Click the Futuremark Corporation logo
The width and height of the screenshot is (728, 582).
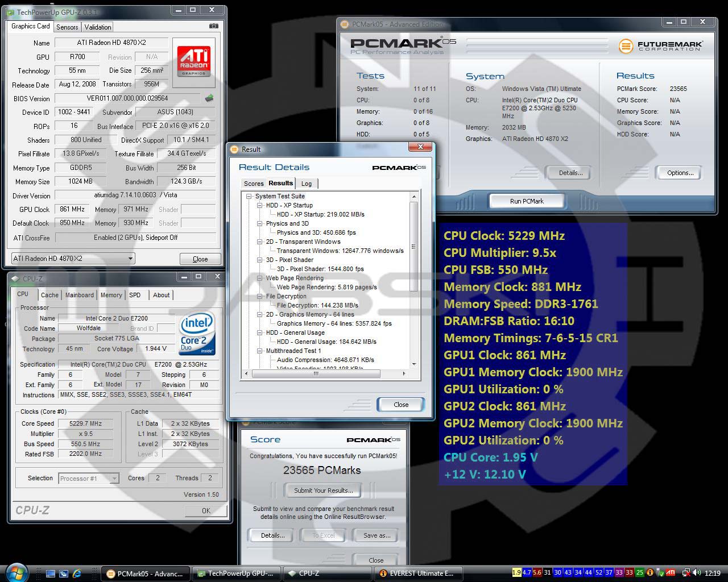point(660,45)
